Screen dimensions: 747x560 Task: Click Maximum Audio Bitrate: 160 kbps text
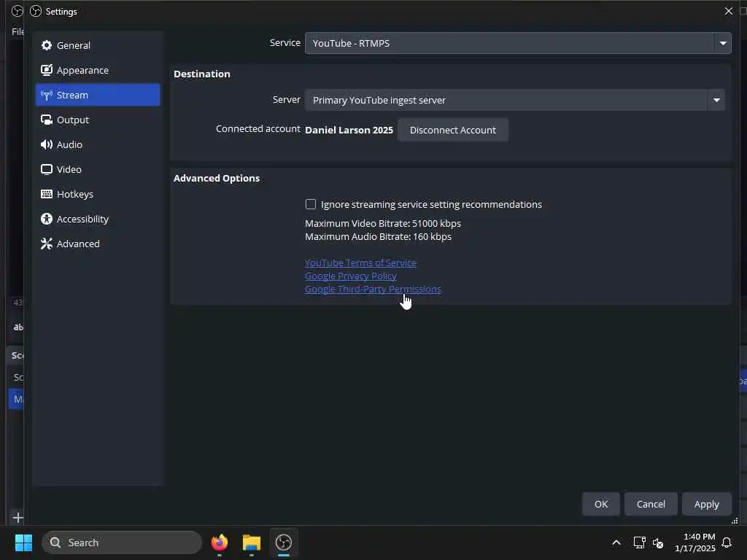(x=379, y=237)
